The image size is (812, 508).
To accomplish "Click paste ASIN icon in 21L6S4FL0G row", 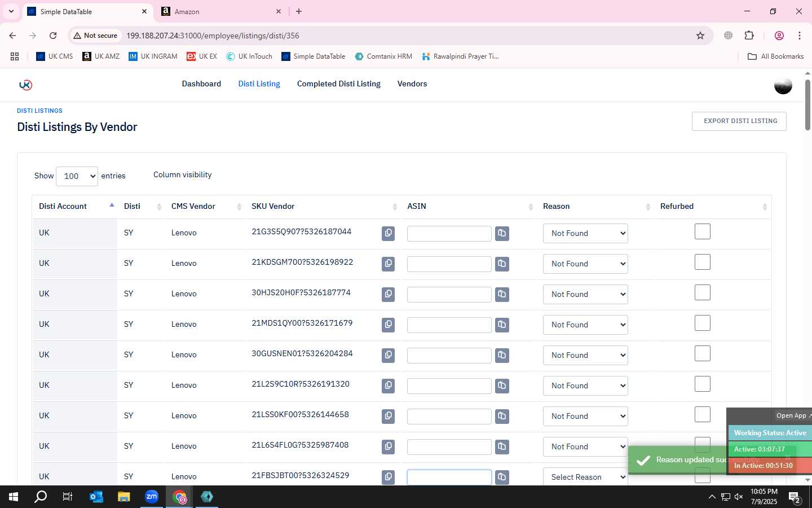I will [x=502, y=446].
